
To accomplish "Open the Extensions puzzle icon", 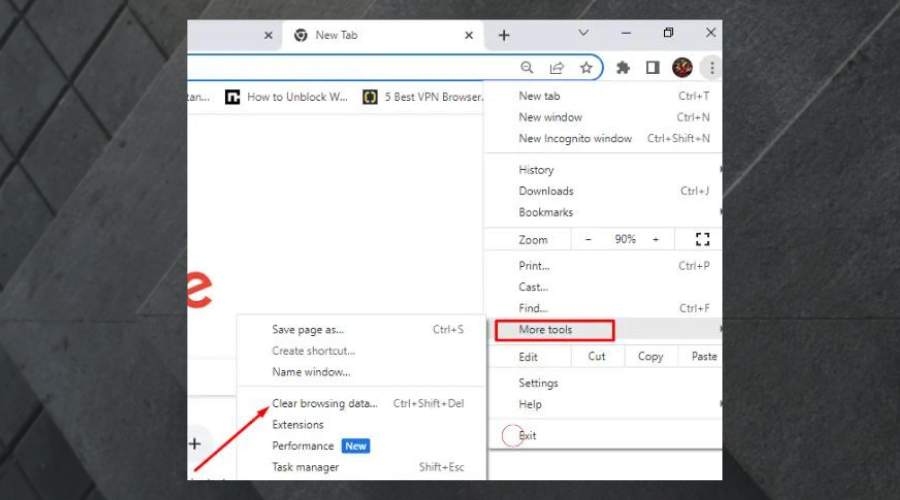I will tap(623, 68).
